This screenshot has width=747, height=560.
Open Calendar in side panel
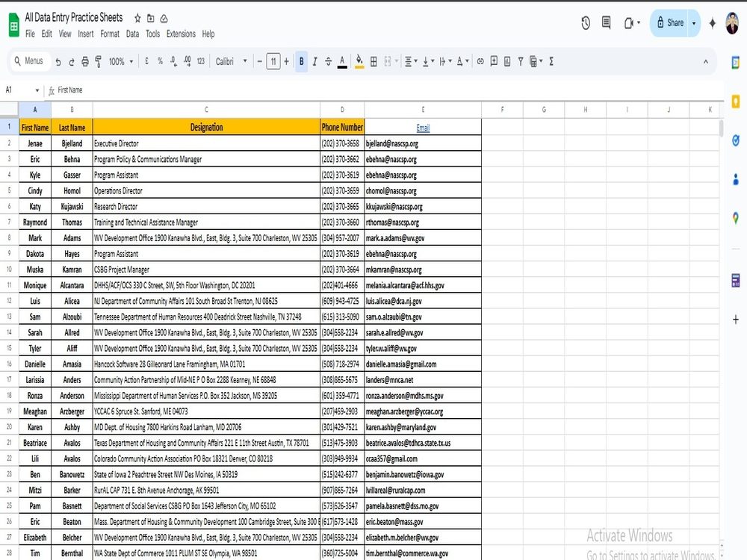coord(736,63)
